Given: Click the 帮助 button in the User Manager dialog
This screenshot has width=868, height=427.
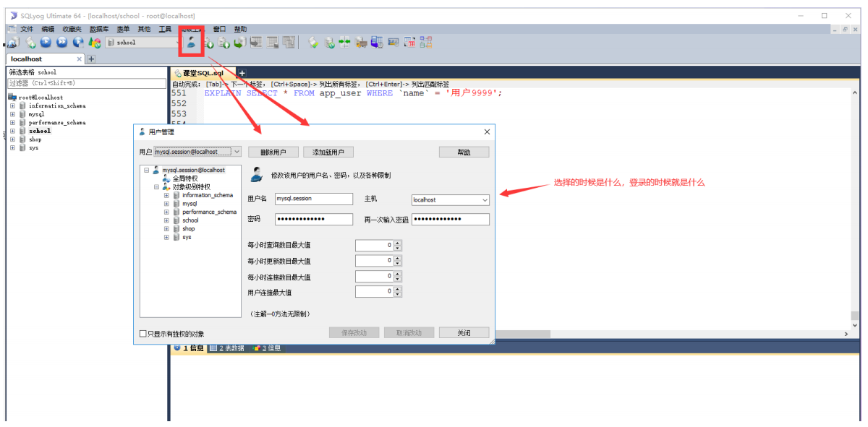Looking at the screenshot, I should (464, 152).
